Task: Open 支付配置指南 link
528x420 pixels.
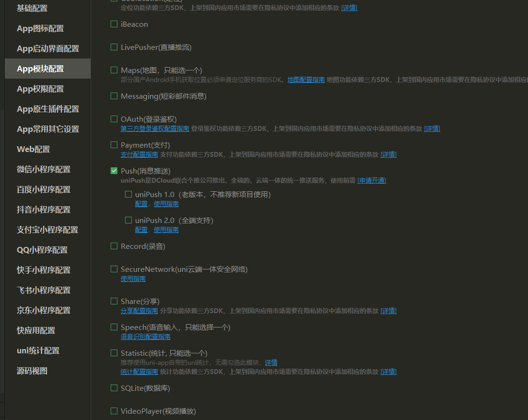Action: click(x=139, y=154)
